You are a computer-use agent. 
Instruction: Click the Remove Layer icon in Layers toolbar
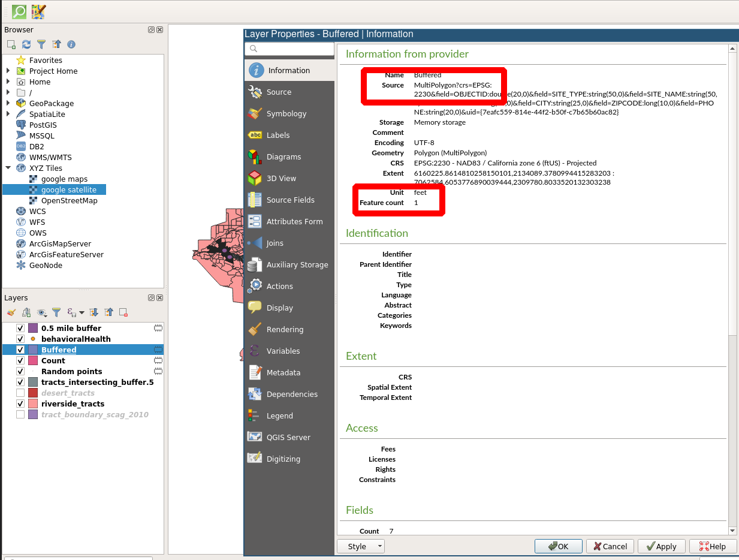(123, 312)
